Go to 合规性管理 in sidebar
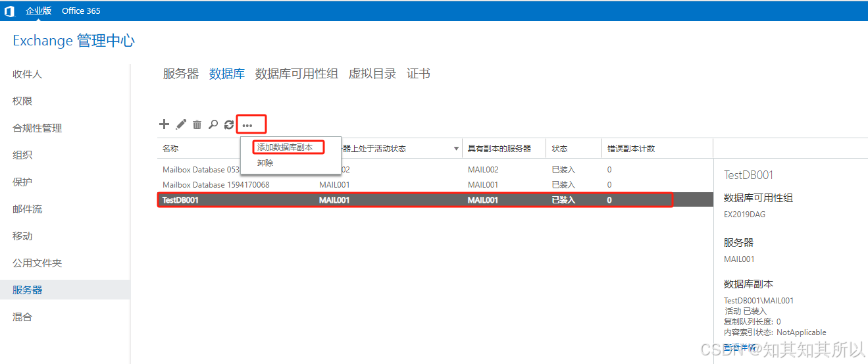Image resolution: width=868 pixels, height=364 pixels. click(38, 128)
